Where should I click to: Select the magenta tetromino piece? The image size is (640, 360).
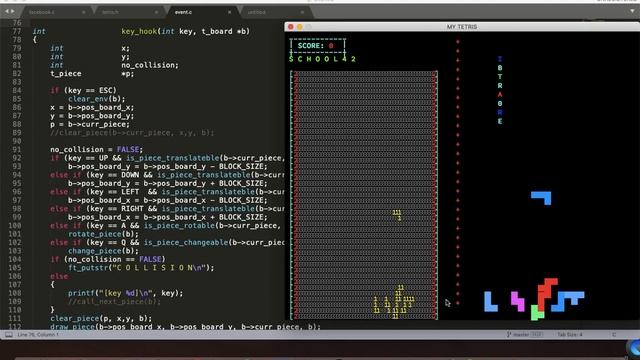(x=518, y=302)
